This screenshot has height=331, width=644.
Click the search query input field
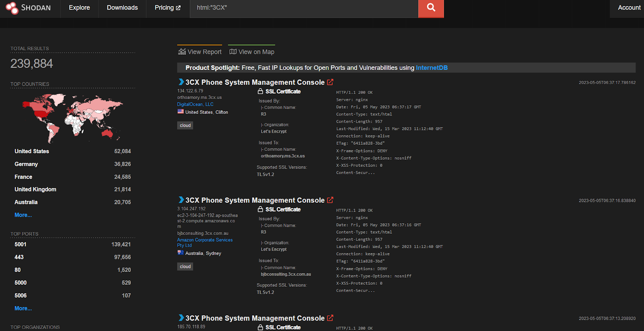[304, 8]
